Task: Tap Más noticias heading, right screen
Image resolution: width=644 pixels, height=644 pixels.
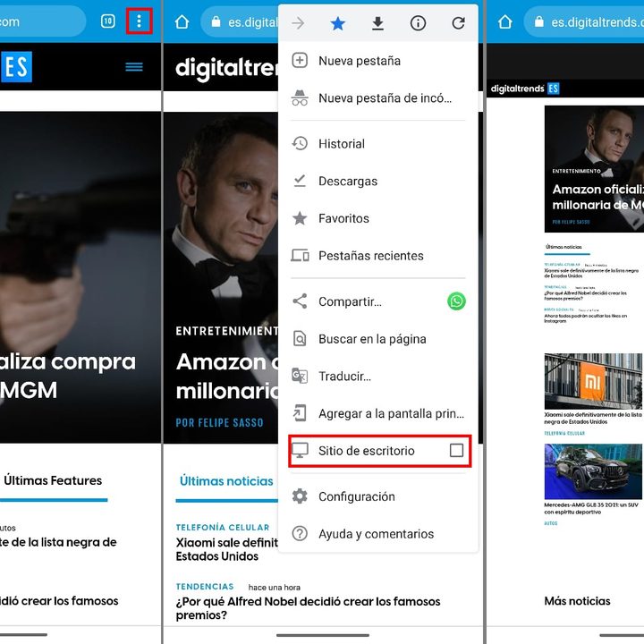Action: coord(577,601)
